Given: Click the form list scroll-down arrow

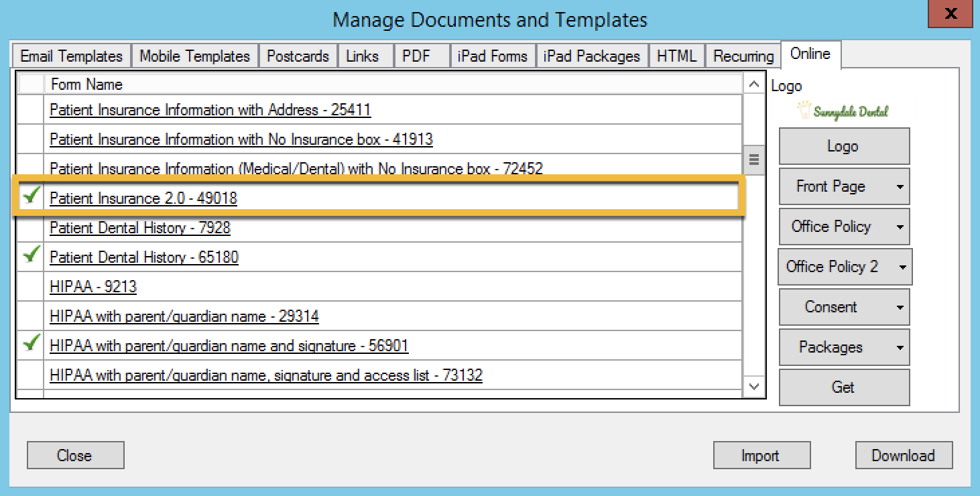Looking at the screenshot, I should [754, 386].
